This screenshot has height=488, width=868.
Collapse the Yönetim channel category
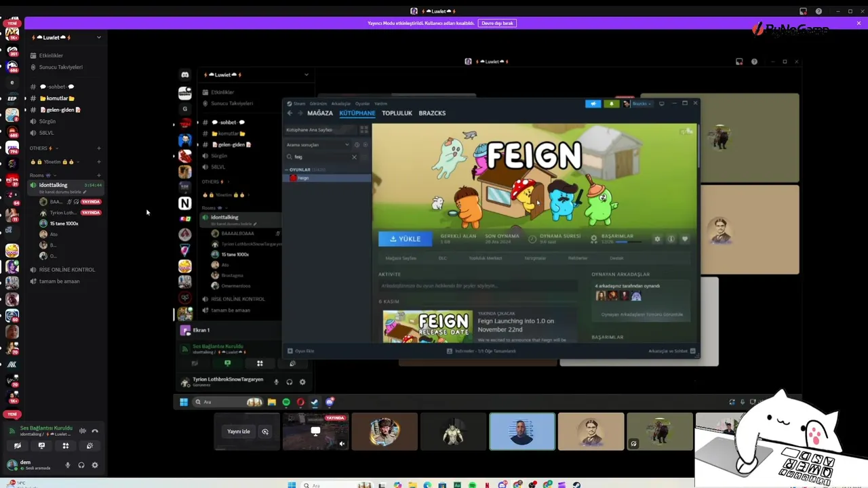(x=54, y=162)
